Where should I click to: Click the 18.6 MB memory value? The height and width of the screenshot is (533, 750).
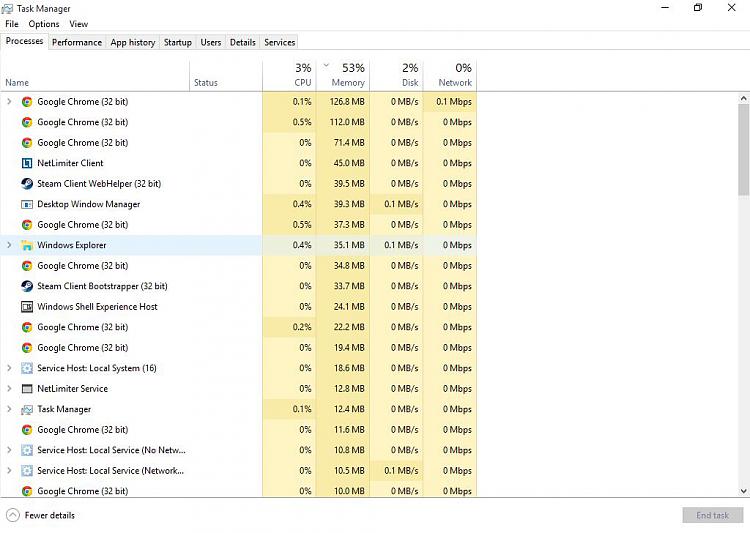pos(349,368)
